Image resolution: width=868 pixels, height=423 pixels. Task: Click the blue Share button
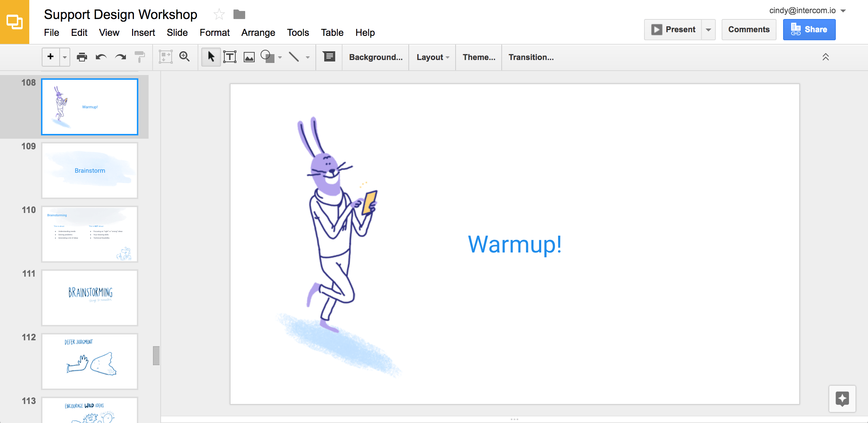pyautogui.click(x=809, y=30)
